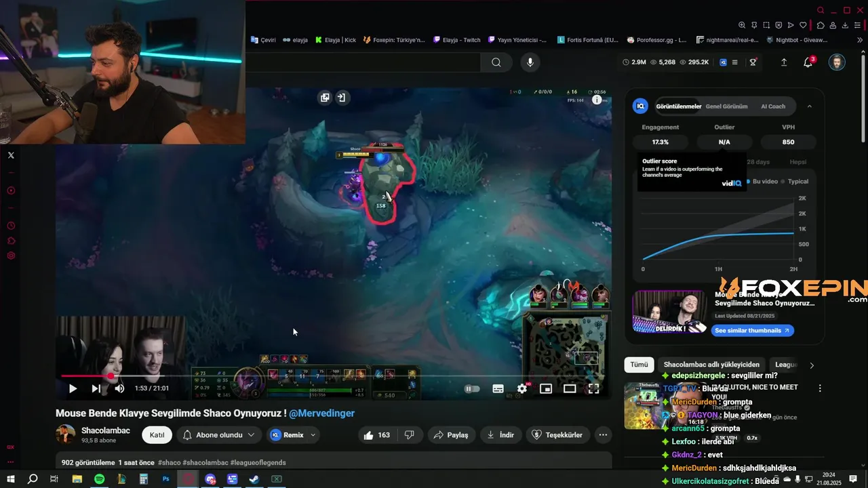Screen dimensions: 868x488
Task: Click the Katıl join button
Action: click(157, 435)
